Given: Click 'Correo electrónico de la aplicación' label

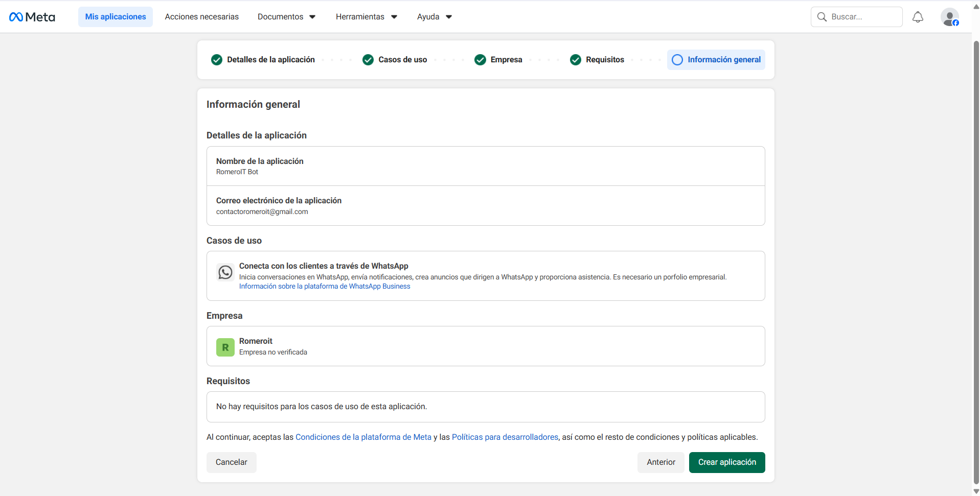Looking at the screenshot, I should (279, 201).
